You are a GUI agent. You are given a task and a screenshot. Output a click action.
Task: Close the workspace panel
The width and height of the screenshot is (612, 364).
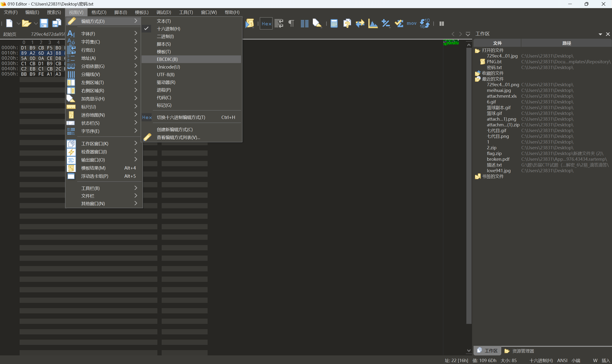pos(608,34)
